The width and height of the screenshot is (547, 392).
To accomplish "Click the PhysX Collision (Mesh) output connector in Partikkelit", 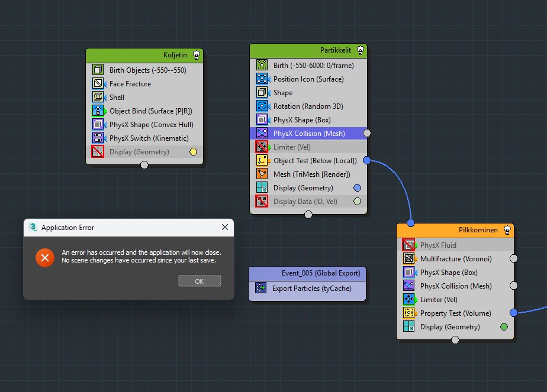I will click(x=367, y=134).
